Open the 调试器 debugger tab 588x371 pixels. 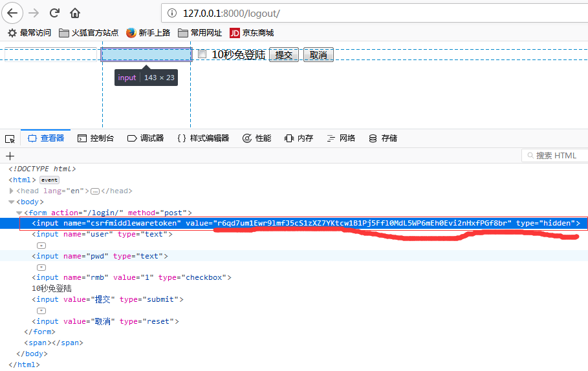(146, 138)
